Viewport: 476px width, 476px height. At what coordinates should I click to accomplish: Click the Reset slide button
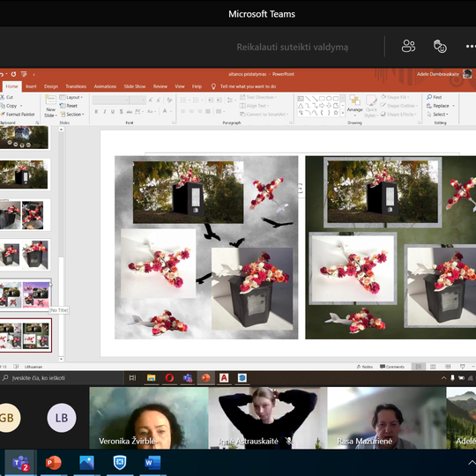point(69,106)
